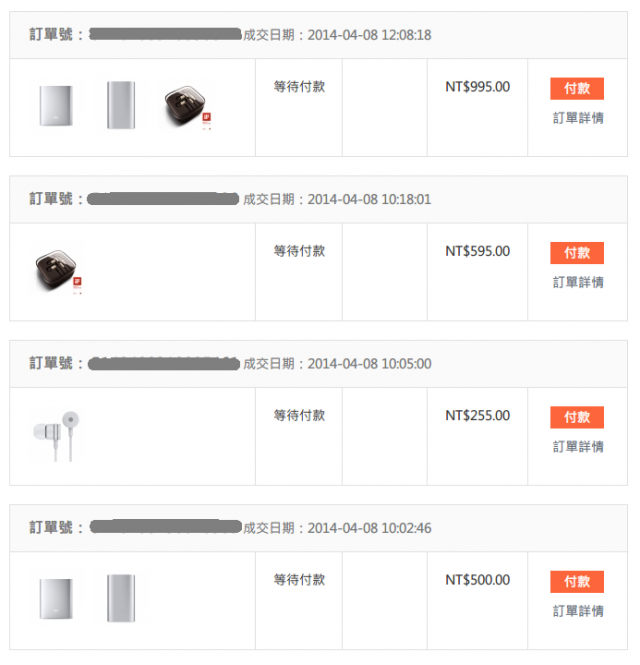This screenshot has width=640, height=665.
Task: Click 付款 button for NT$595.00 order
Action: (577, 253)
